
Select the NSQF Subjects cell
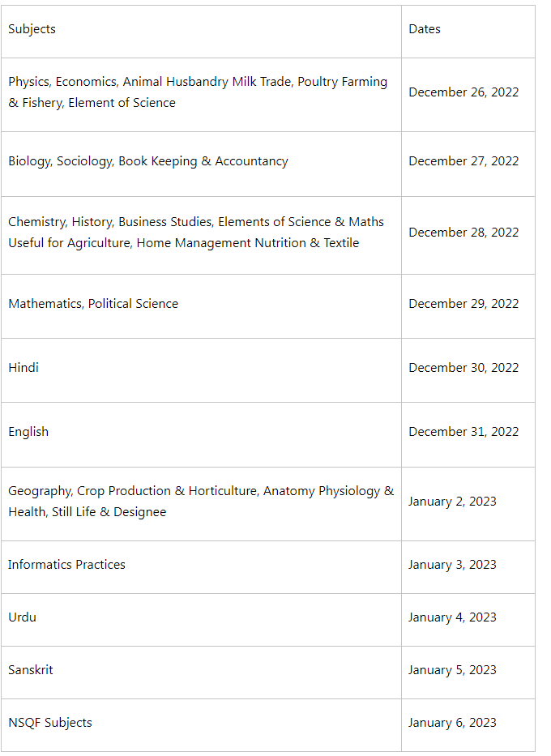(201, 724)
